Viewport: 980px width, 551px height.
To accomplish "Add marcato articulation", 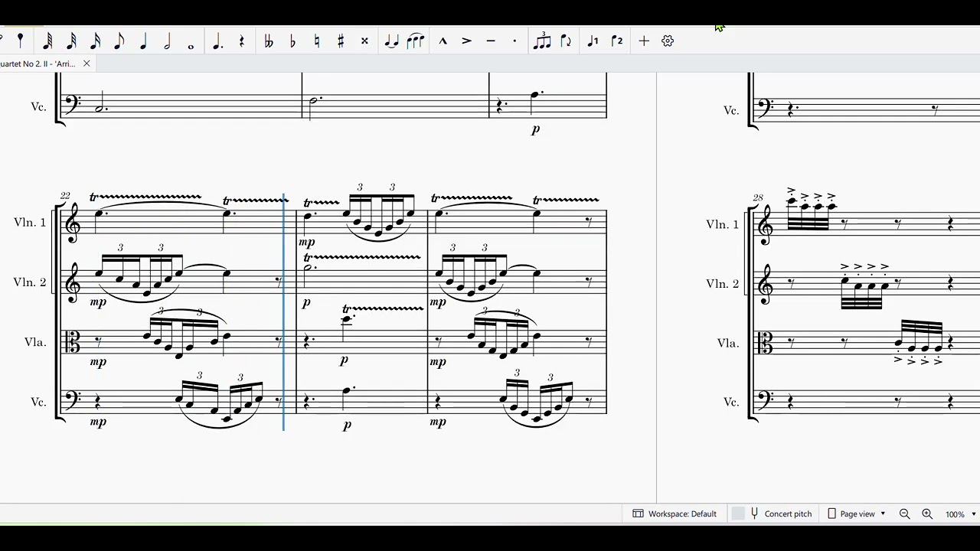I will pyautogui.click(x=443, y=41).
